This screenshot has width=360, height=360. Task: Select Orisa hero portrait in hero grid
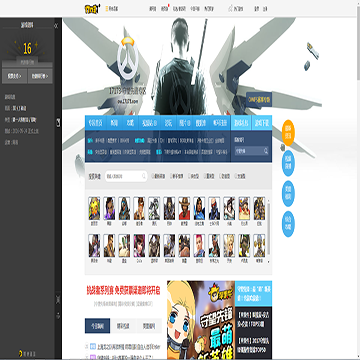point(94,208)
